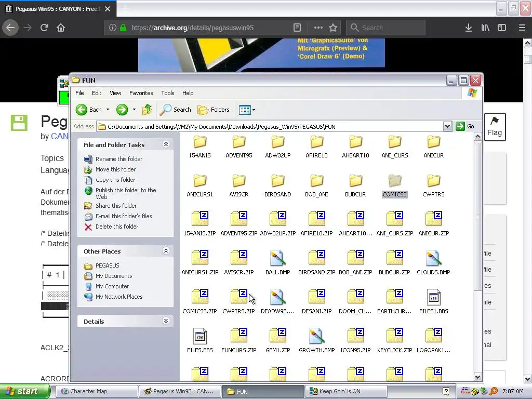
Task: Open the Tools menu
Action: point(168,93)
